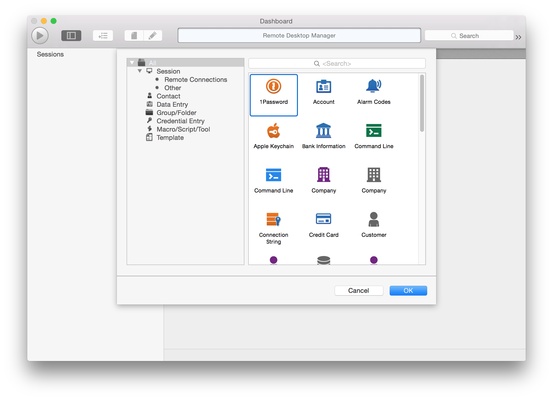Select the Alarm Codes bell icon
553x400 pixels.
tap(373, 86)
